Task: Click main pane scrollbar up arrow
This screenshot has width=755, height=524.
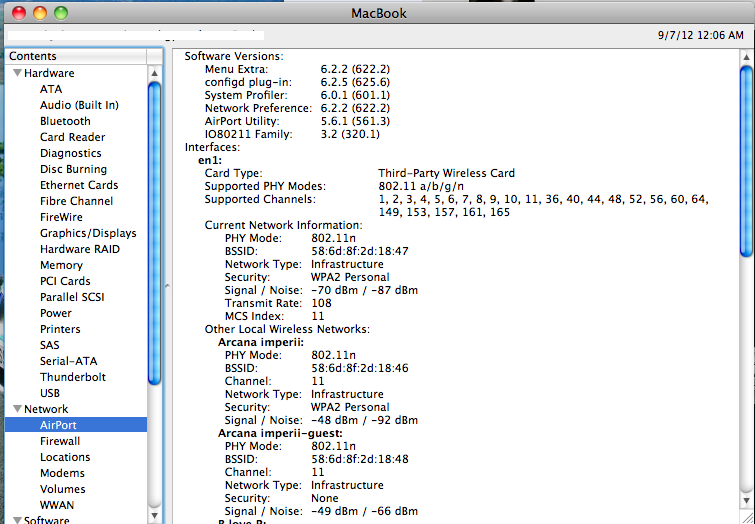Action: point(746,57)
